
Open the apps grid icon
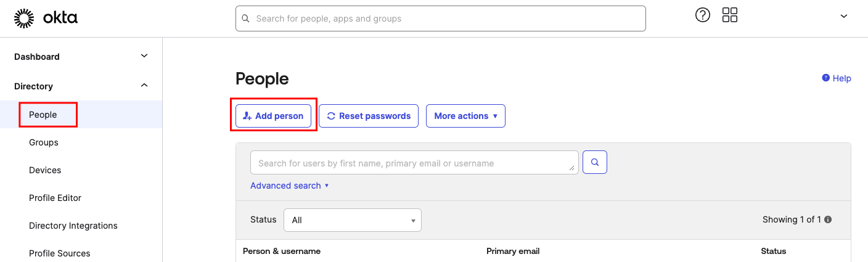[x=730, y=15]
